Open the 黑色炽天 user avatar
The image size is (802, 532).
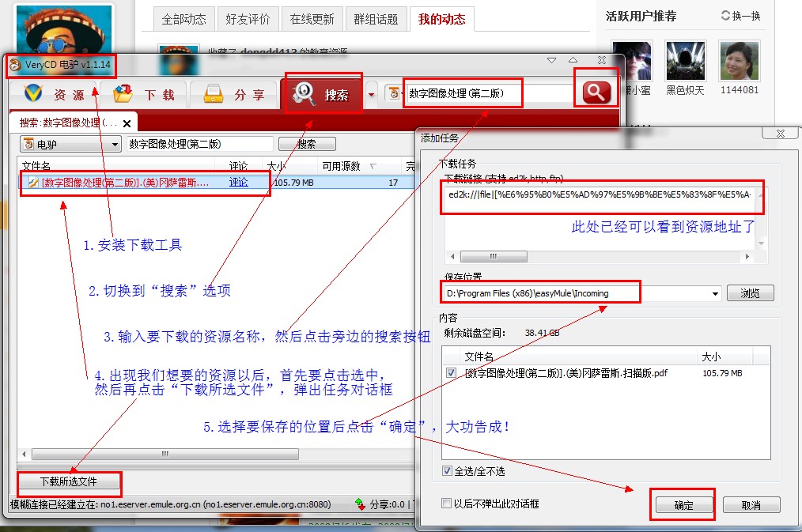pos(686,61)
